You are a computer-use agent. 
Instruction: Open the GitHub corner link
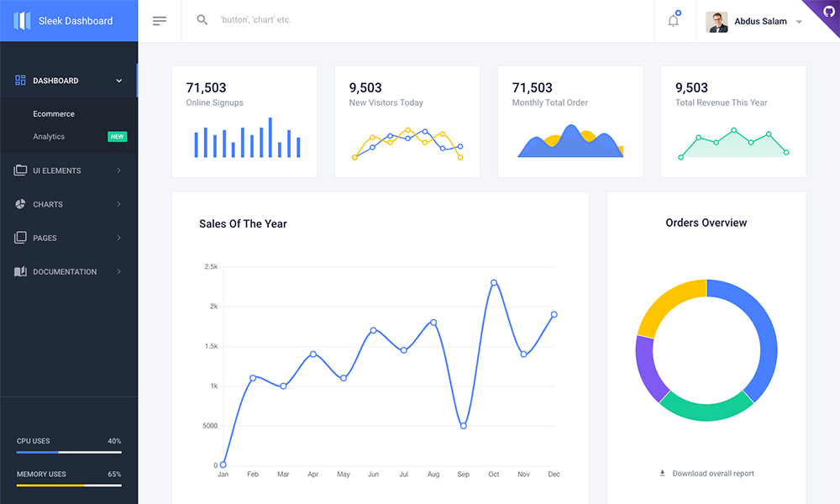828,11
